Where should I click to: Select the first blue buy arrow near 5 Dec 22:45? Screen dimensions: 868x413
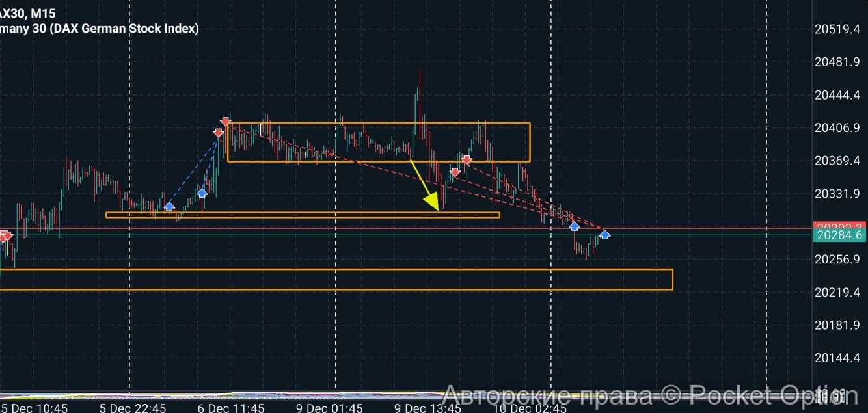[x=169, y=206]
